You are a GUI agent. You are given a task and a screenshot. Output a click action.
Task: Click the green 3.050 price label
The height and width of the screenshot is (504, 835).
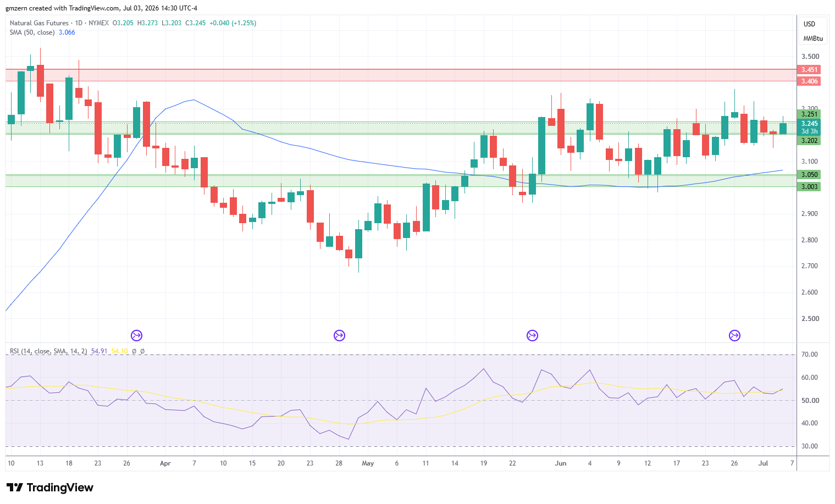(x=809, y=175)
